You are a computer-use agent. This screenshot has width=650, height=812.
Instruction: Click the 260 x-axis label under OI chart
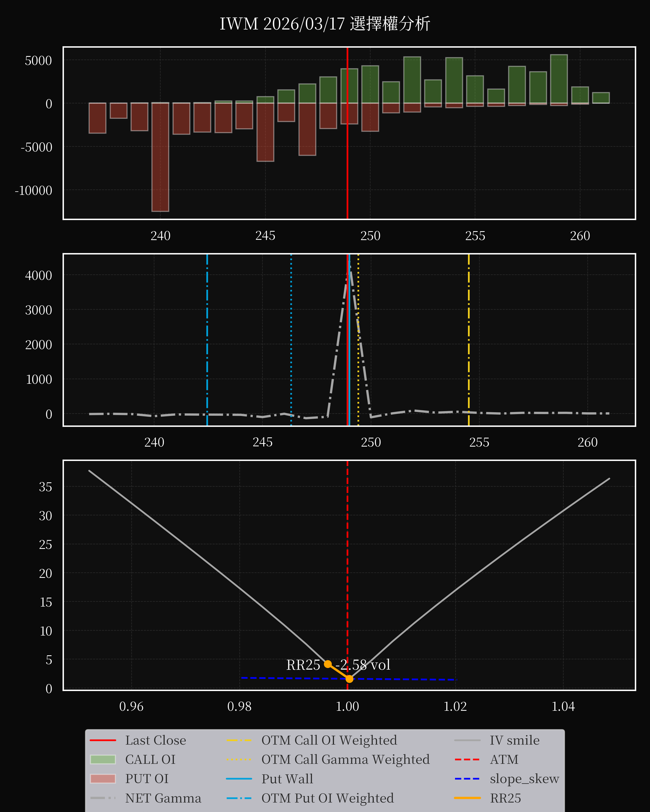(580, 236)
